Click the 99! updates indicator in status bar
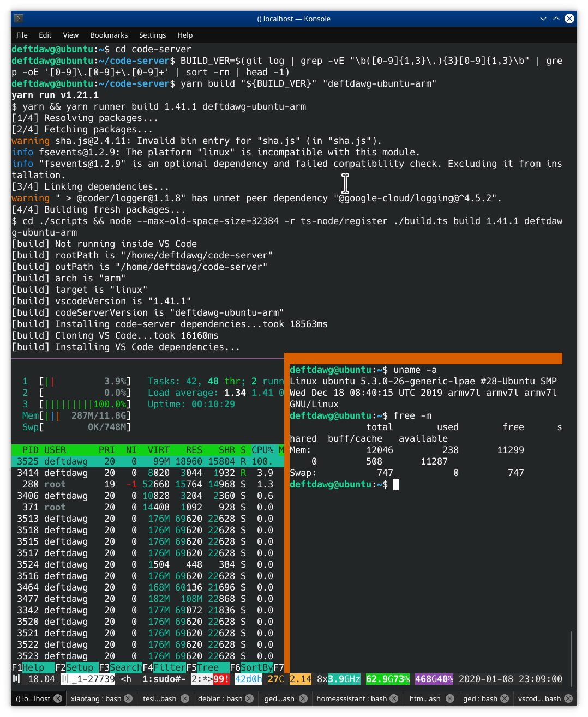The image size is (588, 717). pos(221,679)
